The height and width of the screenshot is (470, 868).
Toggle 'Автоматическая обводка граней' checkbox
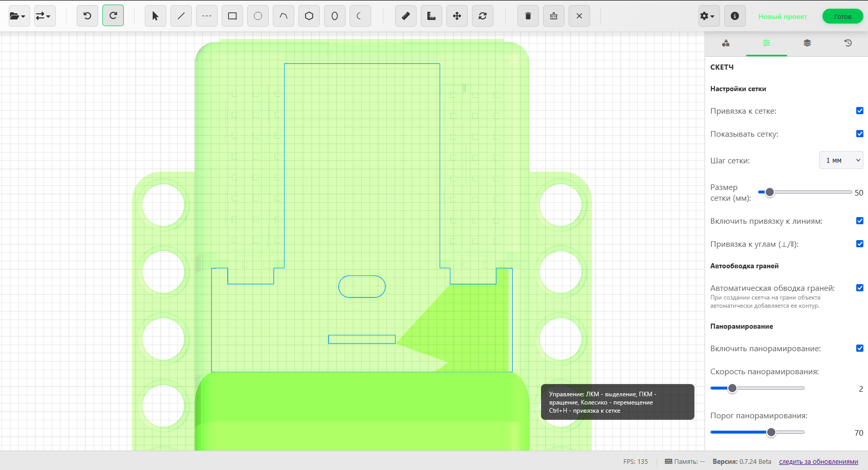(x=860, y=288)
